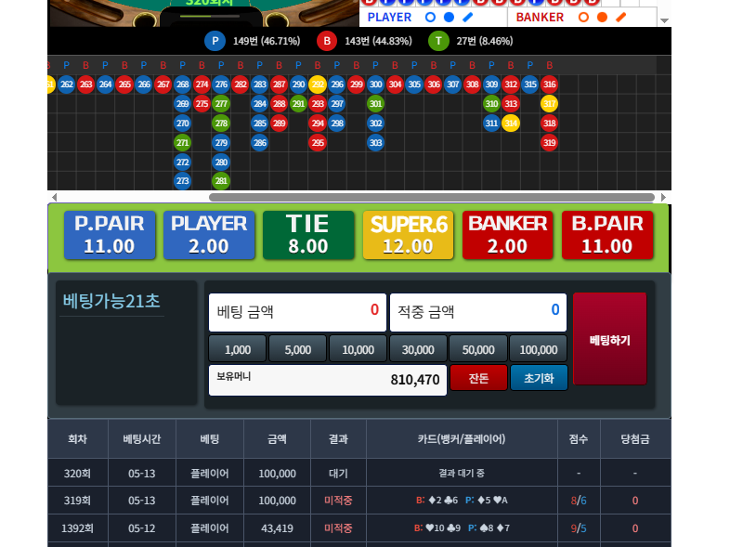Place the bet with 베팅하기 button
756x547 pixels.
tap(610, 339)
